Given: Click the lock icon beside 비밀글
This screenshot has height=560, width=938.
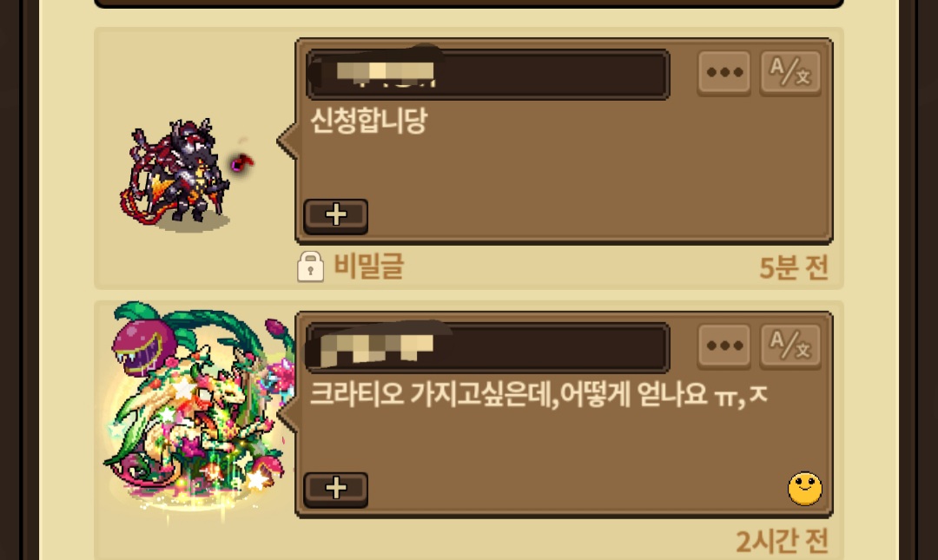Looking at the screenshot, I should tap(310, 267).
